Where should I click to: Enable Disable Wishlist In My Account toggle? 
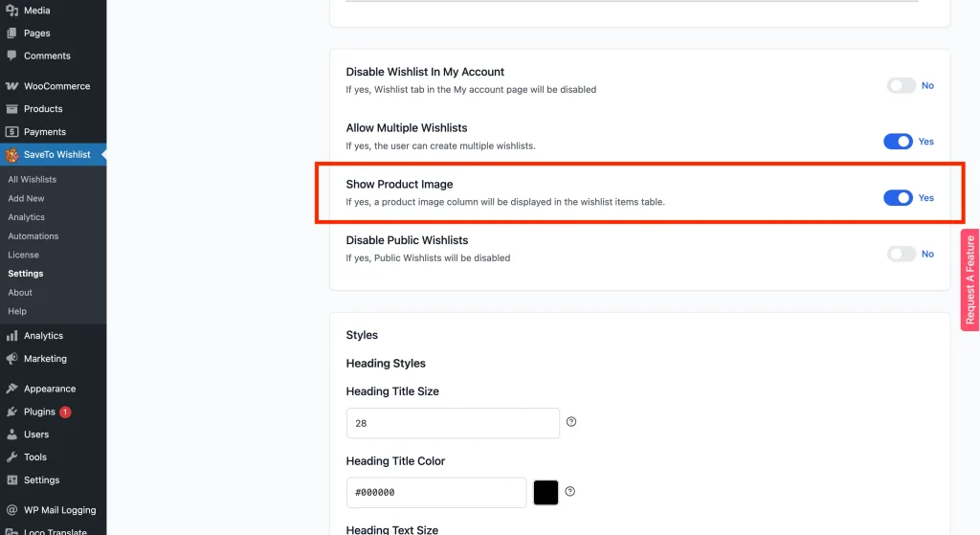coord(902,85)
